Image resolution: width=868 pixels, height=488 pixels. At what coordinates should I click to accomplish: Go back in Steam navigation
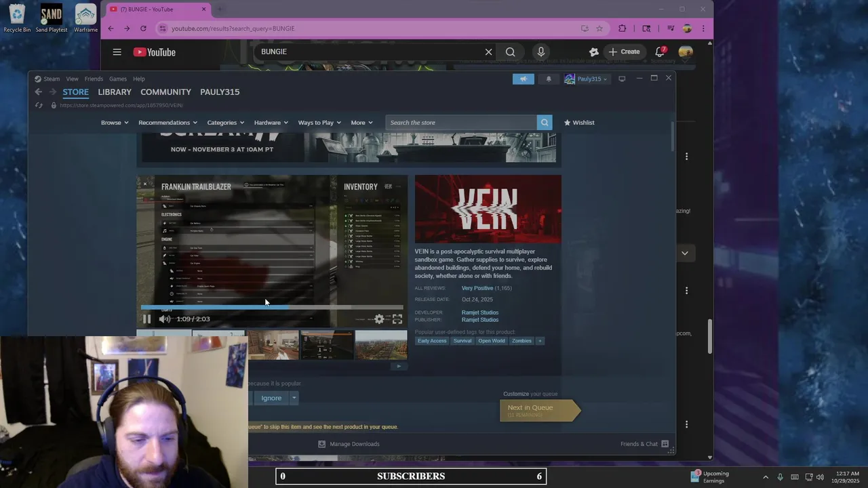38,91
